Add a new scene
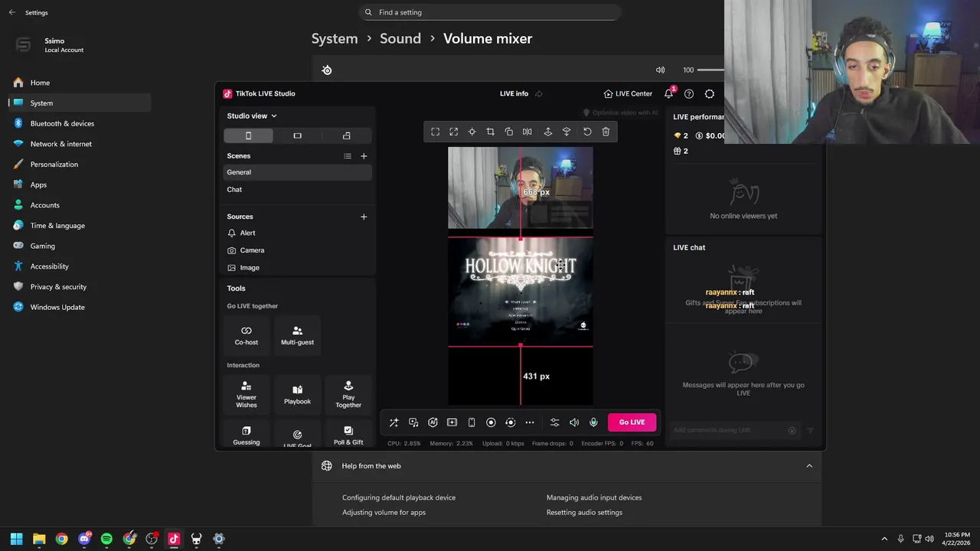This screenshot has width=980, height=551. coord(364,156)
